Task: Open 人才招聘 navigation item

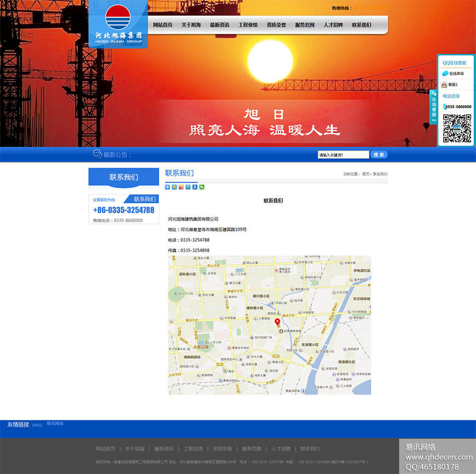Action: click(x=333, y=25)
